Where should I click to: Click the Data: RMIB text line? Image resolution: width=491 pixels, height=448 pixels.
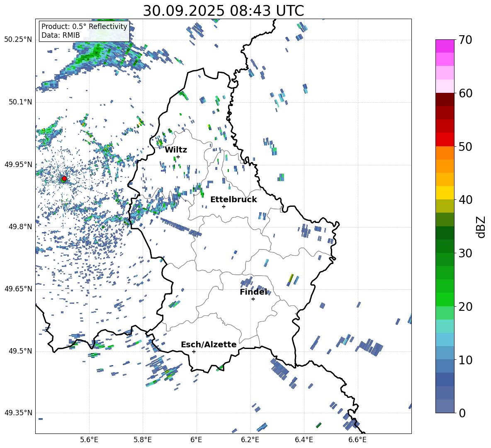[61, 35]
